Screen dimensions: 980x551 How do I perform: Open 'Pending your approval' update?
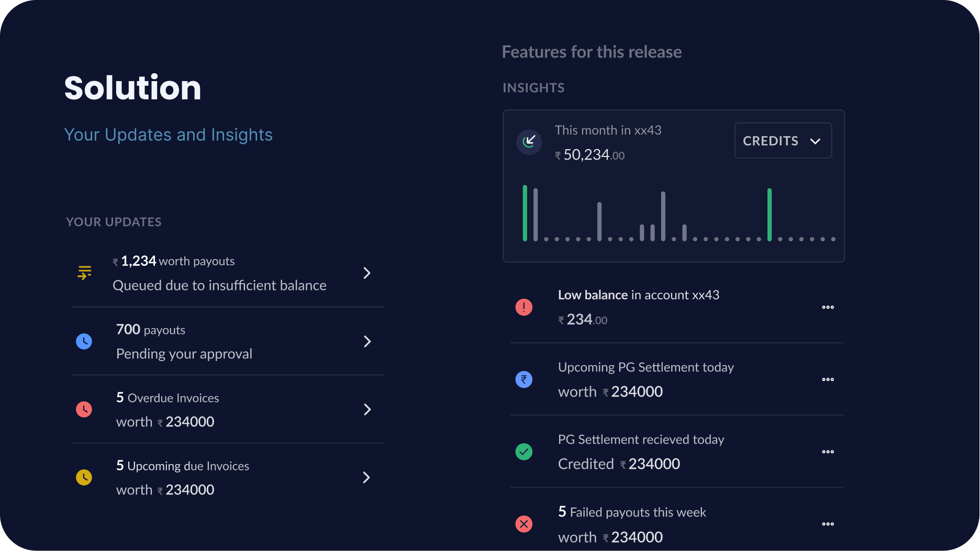(228, 341)
